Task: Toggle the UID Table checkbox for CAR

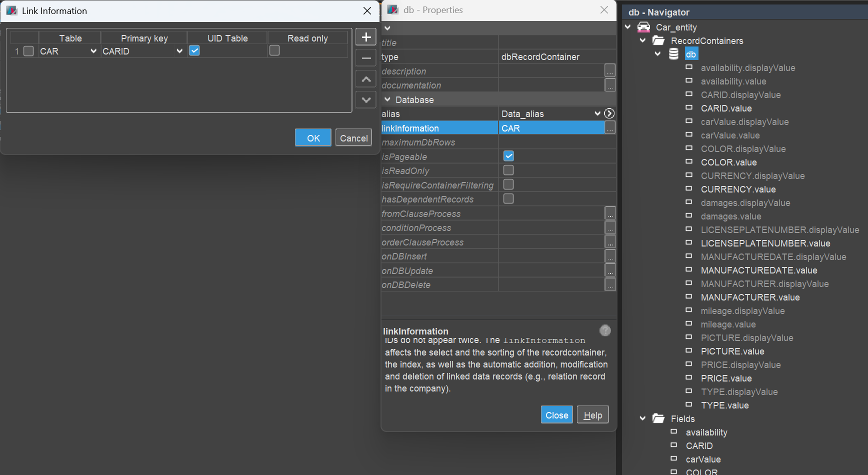Action: [x=194, y=50]
